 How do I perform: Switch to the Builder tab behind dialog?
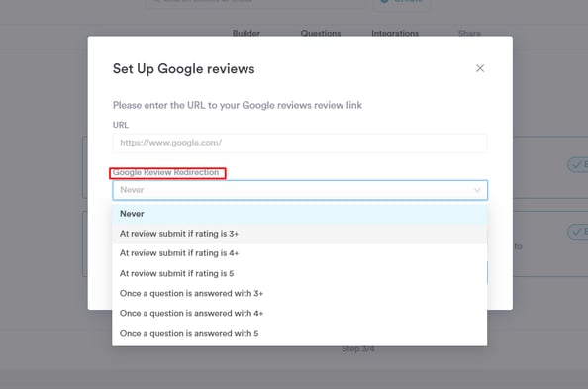(x=246, y=33)
